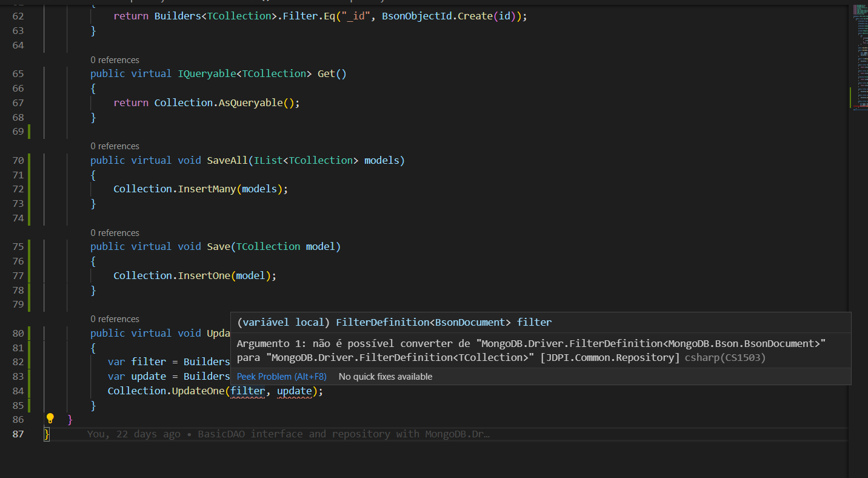Screen dimensions: 868x478
Task: Click 'Get' method name on line 65
Action: [326, 73]
